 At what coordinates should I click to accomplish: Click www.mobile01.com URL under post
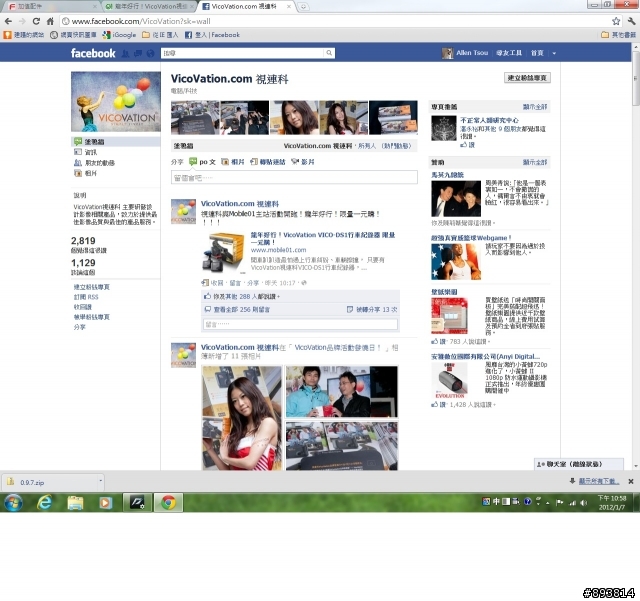[278, 250]
